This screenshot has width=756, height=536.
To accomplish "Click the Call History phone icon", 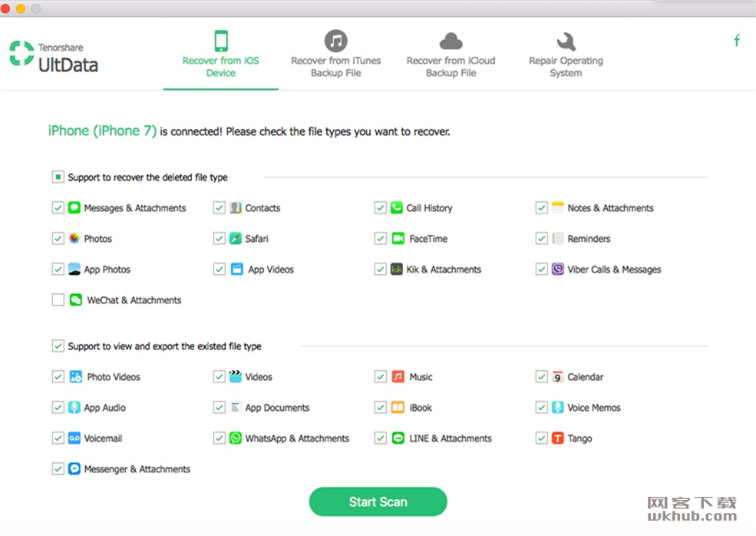I will click(x=396, y=208).
